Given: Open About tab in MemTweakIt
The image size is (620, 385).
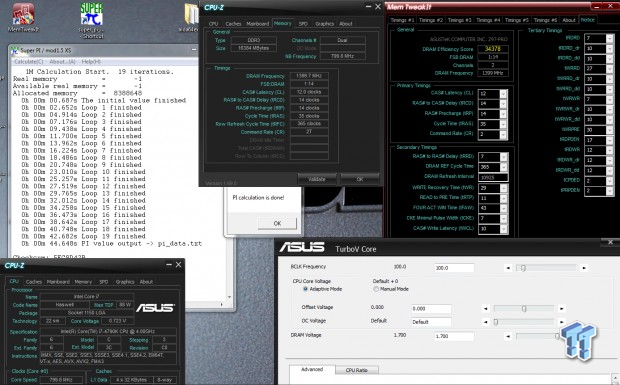Looking at the screenshot, I should click(569, 20).
